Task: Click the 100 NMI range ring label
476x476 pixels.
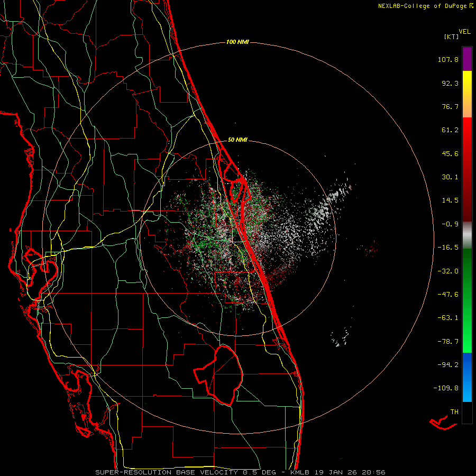Action: pos(237,42)
